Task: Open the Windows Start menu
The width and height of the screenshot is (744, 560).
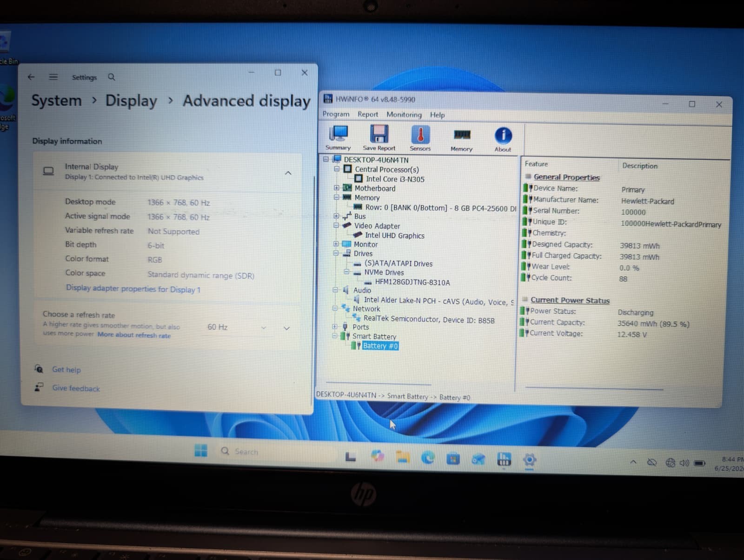Action: click(x=201, y=450)
